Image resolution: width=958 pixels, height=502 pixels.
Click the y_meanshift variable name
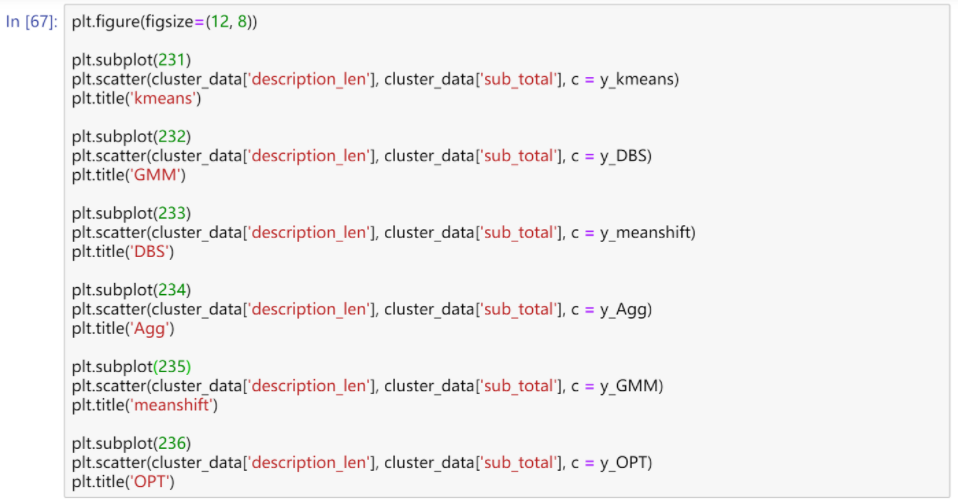pyautogui.click(x=647, y=232)
